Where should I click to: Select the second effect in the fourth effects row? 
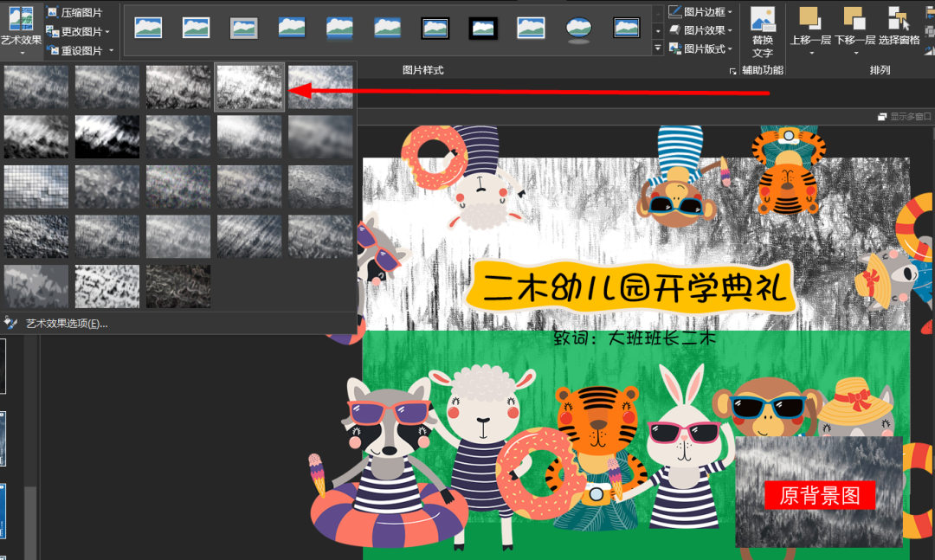pos(107,236)
